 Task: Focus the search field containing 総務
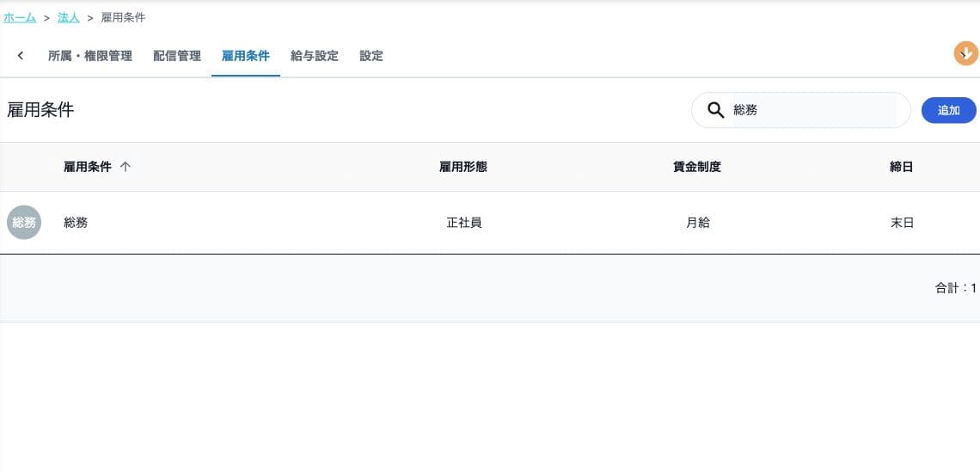800,110
